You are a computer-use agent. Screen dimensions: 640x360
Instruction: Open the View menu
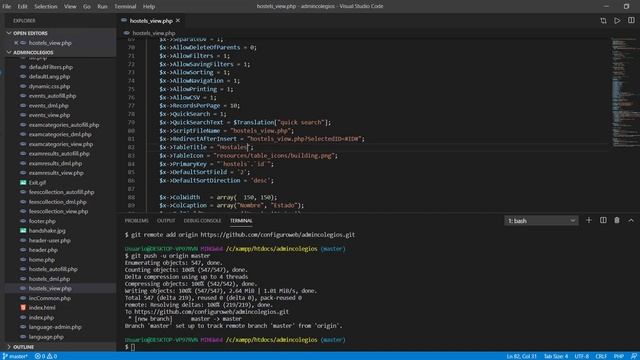[70, 7]
